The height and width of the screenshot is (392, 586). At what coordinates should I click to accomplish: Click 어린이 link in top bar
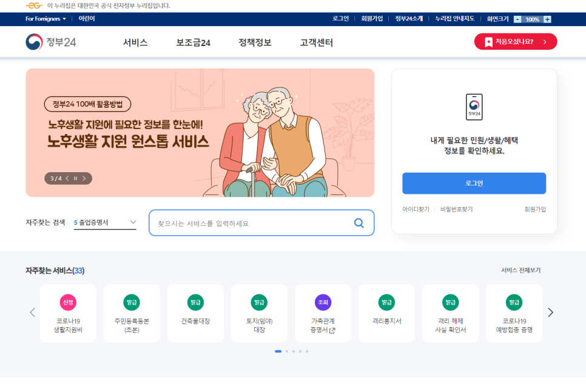pyautogui.click(x=86, y=19)
